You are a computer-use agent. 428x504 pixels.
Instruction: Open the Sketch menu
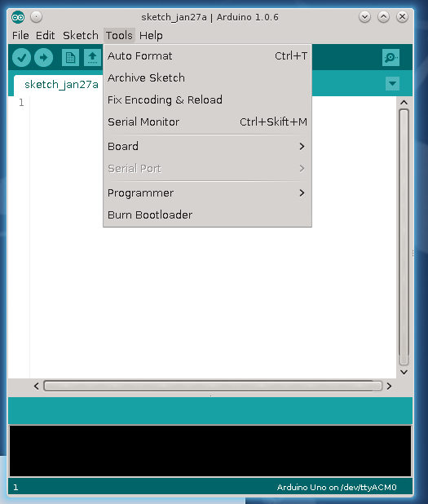(x=81, y=35)
